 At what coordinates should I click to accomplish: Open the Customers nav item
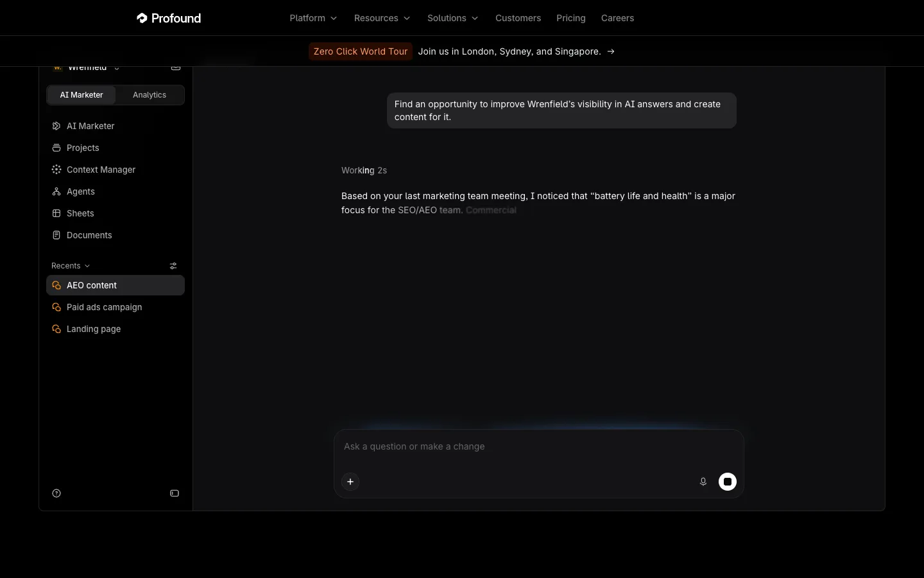click(518, 18)
